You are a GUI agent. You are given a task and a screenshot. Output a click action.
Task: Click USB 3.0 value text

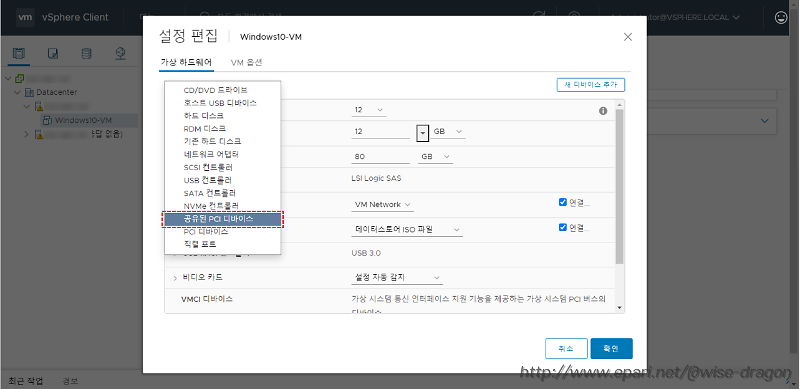[366, 253]
